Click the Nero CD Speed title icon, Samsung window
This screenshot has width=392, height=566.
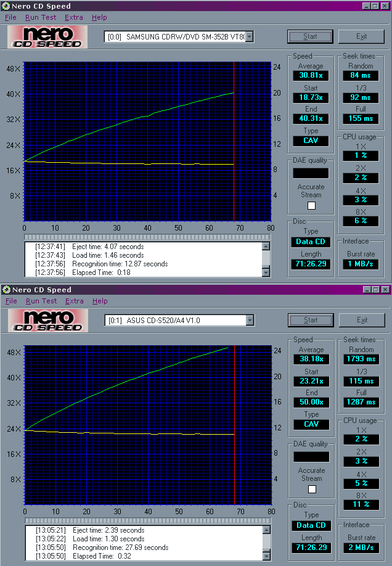coord(6,6)
